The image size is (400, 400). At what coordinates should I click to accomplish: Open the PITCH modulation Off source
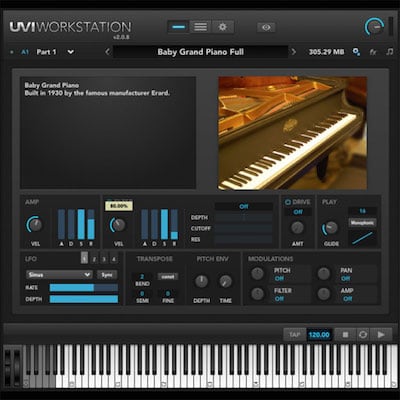pos(279,278)
